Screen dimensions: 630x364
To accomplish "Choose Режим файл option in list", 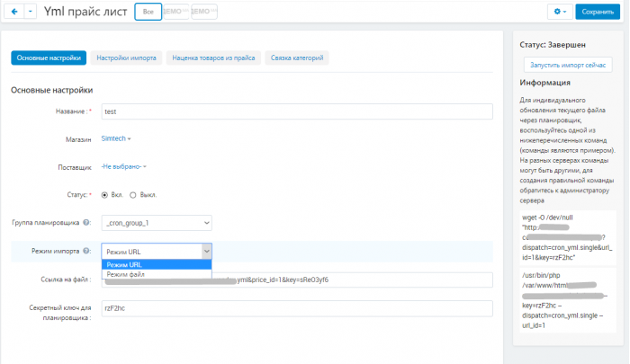I will point(157,274).
